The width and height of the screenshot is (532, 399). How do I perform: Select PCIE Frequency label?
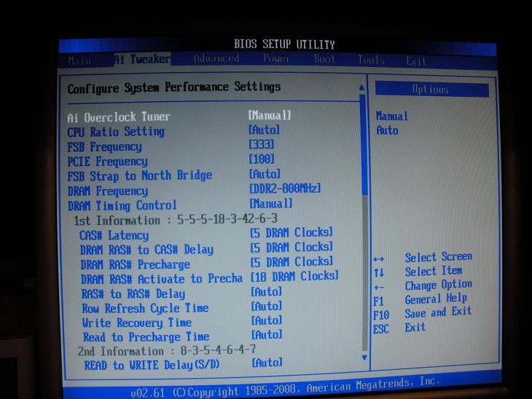click(108, 162)
